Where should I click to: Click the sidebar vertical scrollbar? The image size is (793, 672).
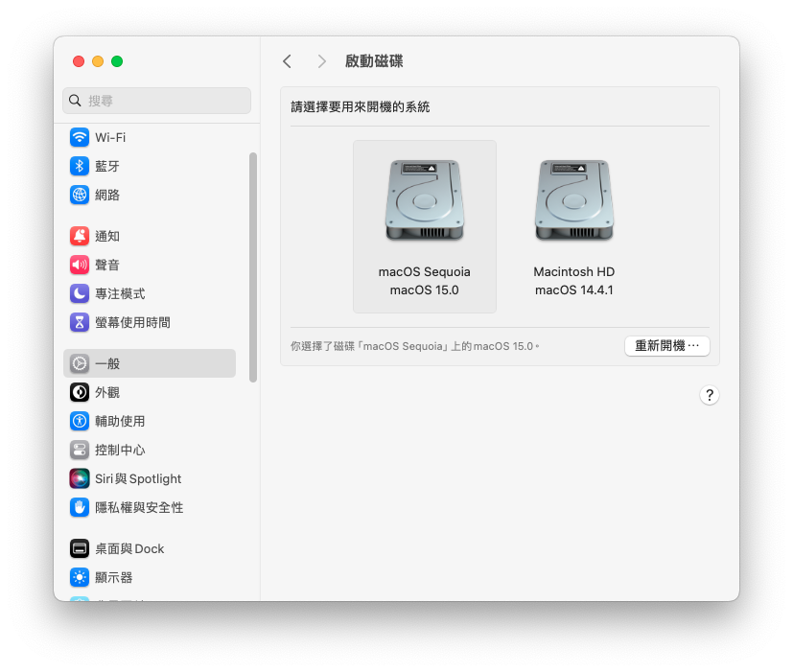tap(253, 267)
